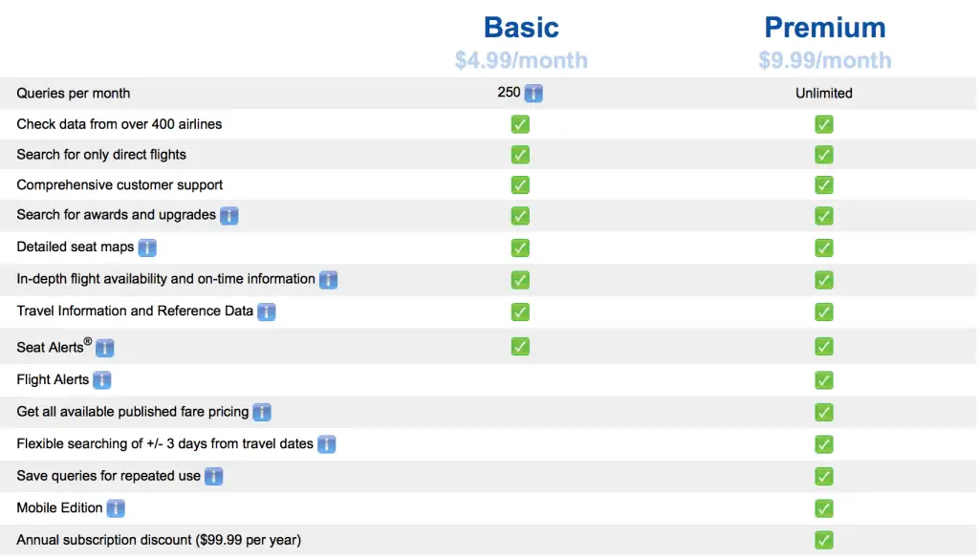Click info icon beside Save queries
The image size is (979, 560).
213,476
